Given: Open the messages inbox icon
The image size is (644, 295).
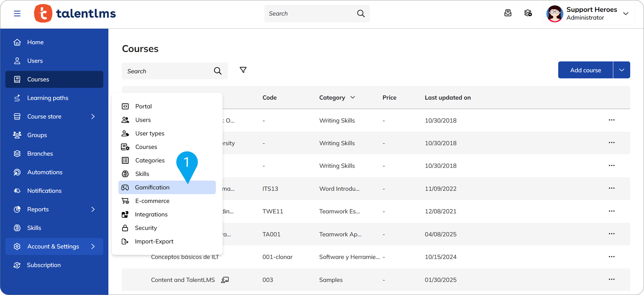Looking at the screenshot, I should tap(508, 13).
